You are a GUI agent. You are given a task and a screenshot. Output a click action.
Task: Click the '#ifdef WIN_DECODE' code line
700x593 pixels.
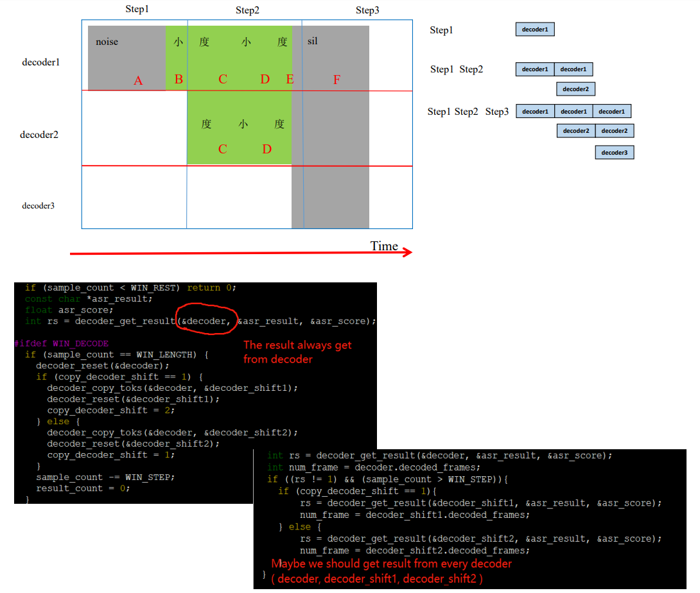(x=62, y=343)
